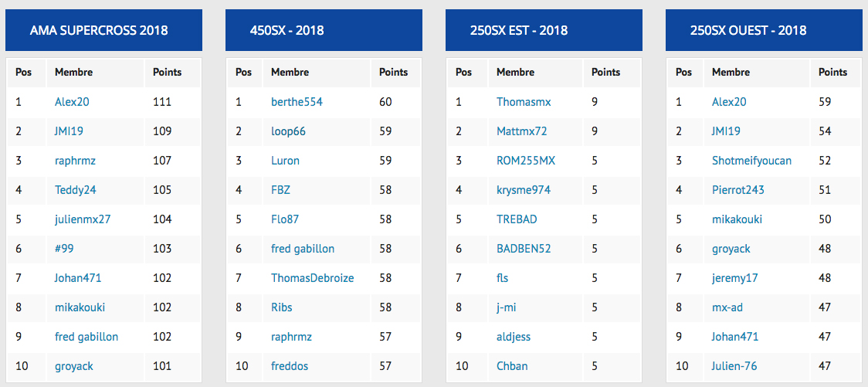Click the freddos member link

(290, 366)
